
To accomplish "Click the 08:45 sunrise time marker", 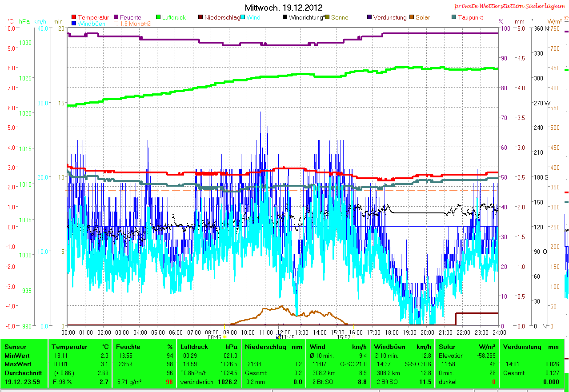I will (x=214, y=337).
